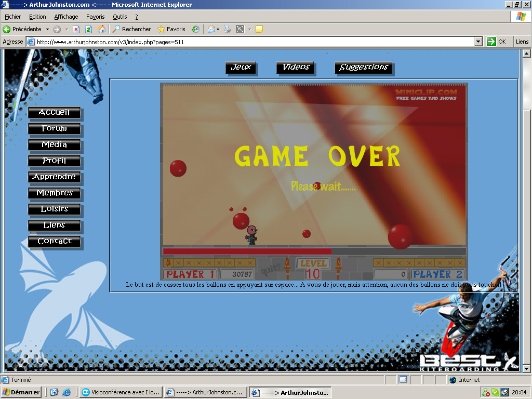Go to the Home page icon
Screen dimensions: 532x399
pos(101,29)
